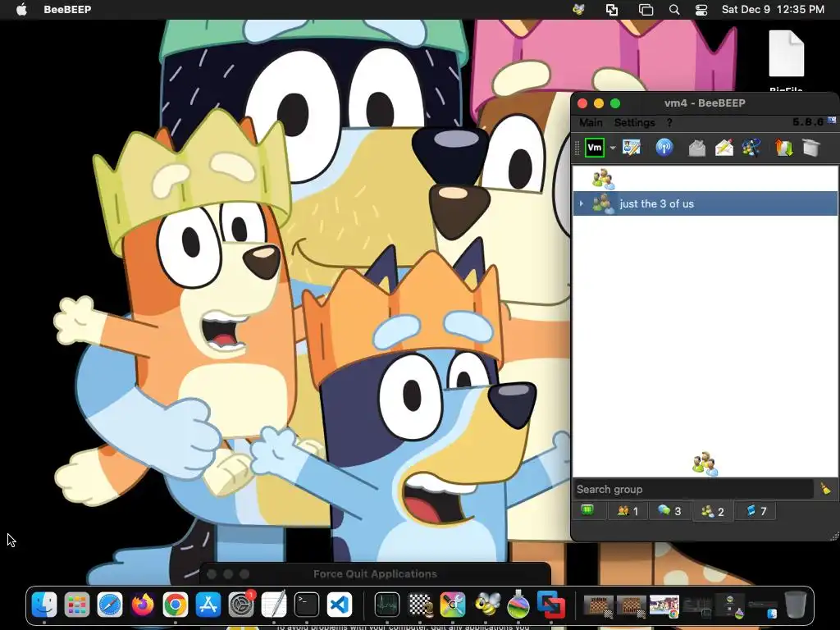The image size is (840, 630).
Task: Open the BeeBEEP application menu in menu bar
Action: pos(67,10)
